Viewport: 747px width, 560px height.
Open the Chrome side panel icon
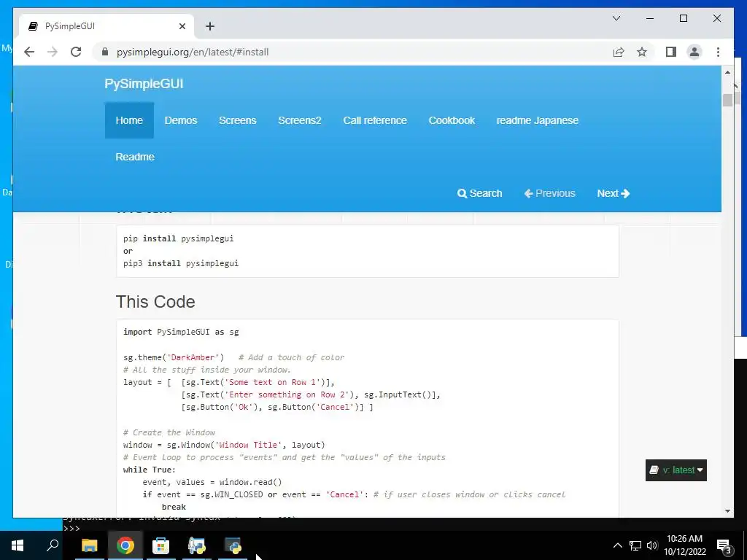point(671,52)
